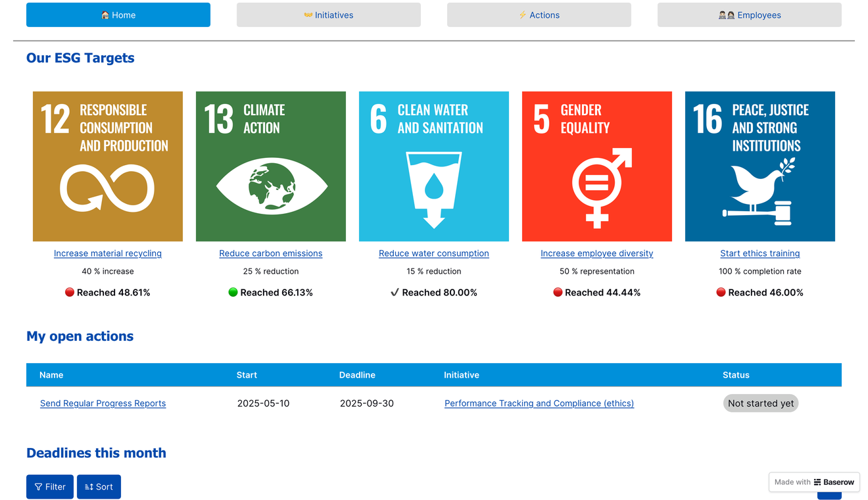Select the Clean Water and Sanitation tile
The width and height of the screenshot is (868, 500).
pos(434,166)
